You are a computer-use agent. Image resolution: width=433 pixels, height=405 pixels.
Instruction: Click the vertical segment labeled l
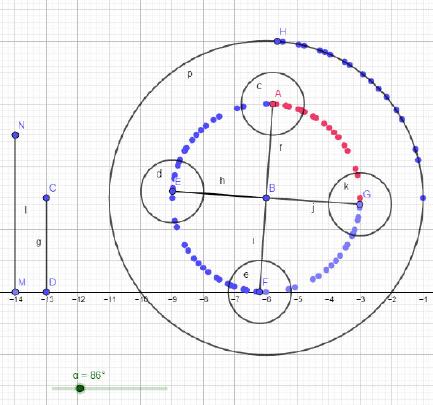click(15, 213)
